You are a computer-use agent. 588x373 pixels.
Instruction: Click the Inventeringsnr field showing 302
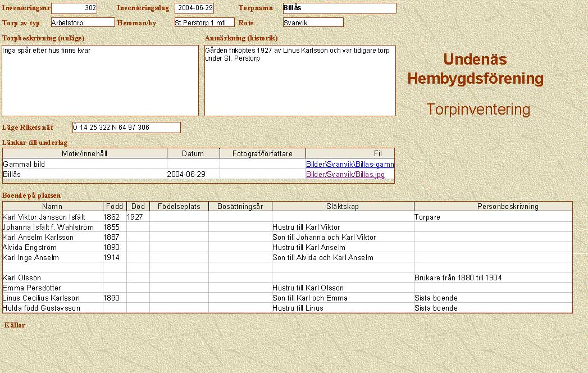pyautogui.click(x=74, y=8)
